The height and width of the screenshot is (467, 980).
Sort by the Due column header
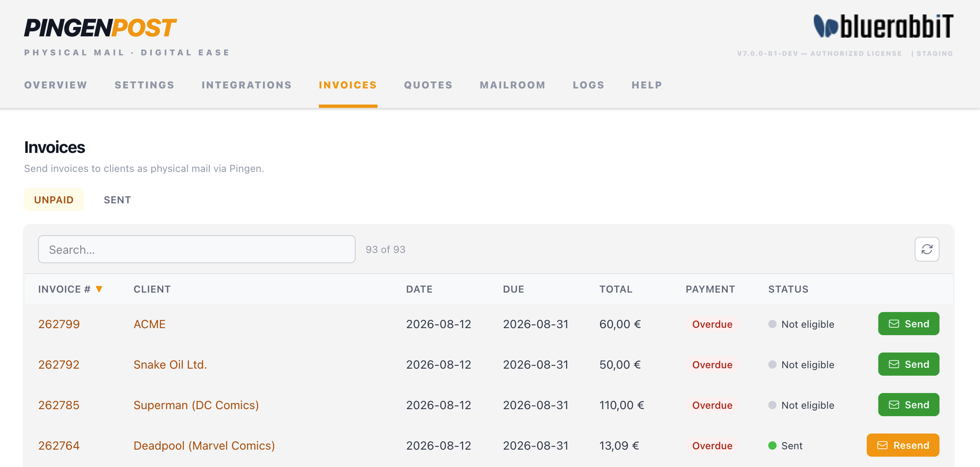pos(514,289)
